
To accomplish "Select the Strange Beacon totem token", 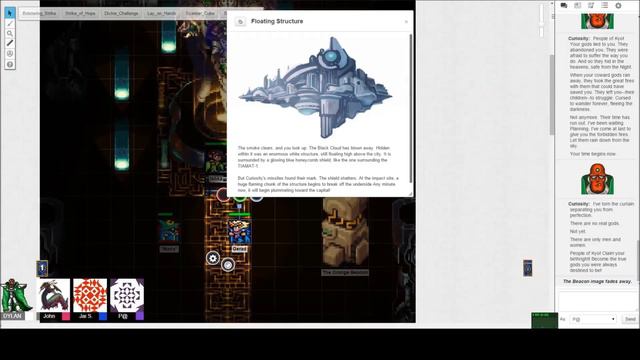I will coord(345,232).
